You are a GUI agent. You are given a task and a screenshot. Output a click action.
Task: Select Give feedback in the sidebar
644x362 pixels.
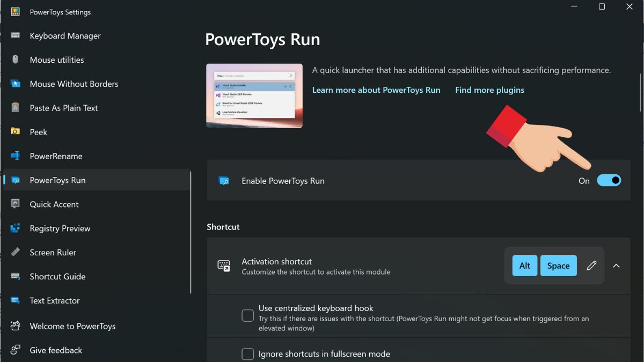[16, 350]
